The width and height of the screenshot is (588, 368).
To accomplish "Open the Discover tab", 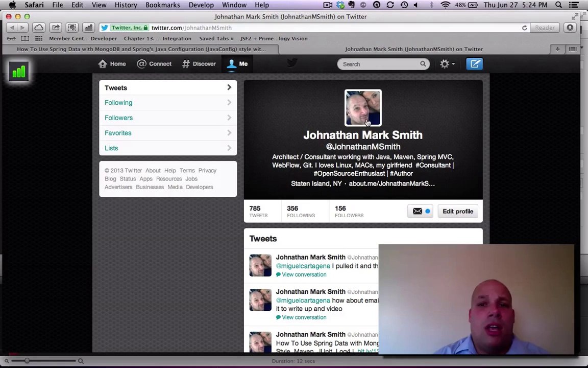I will (x=199, y=64).
